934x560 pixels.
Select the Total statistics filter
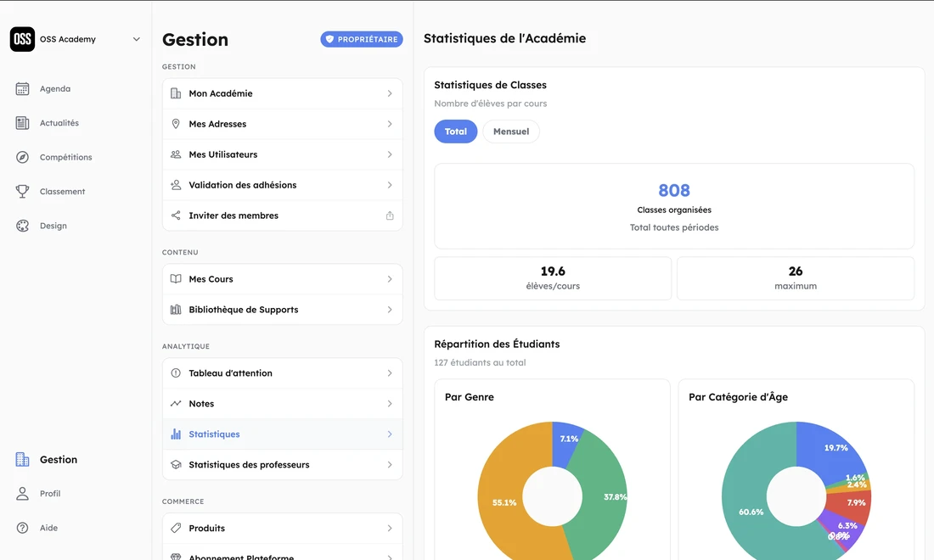click(x=455, y=132)
